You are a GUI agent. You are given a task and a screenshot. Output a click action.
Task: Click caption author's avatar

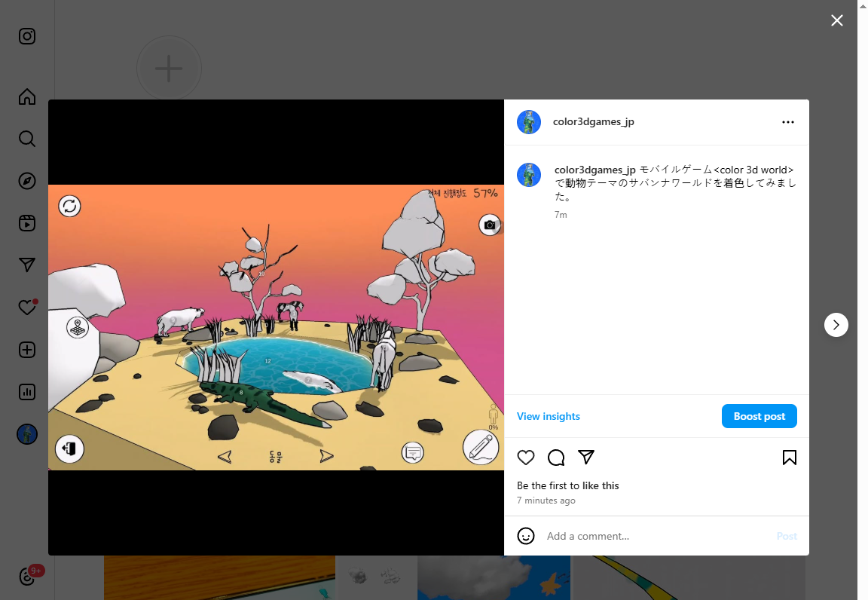click(529, 175)
